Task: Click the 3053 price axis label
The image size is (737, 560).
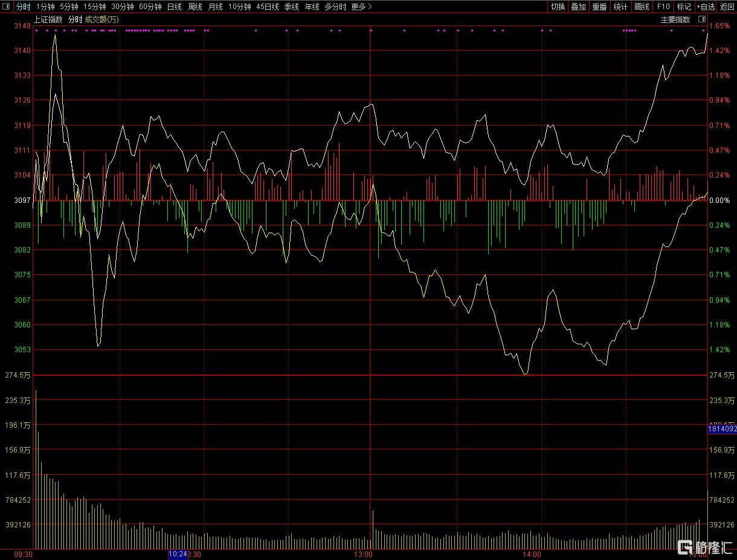Action: point(22,350)
